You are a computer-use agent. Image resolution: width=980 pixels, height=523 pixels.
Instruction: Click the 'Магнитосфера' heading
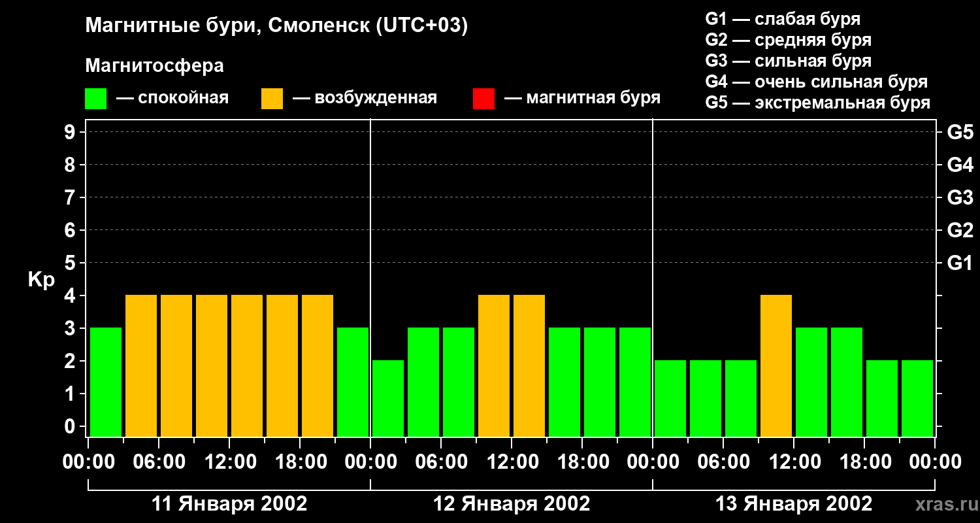tap(154, 65)
